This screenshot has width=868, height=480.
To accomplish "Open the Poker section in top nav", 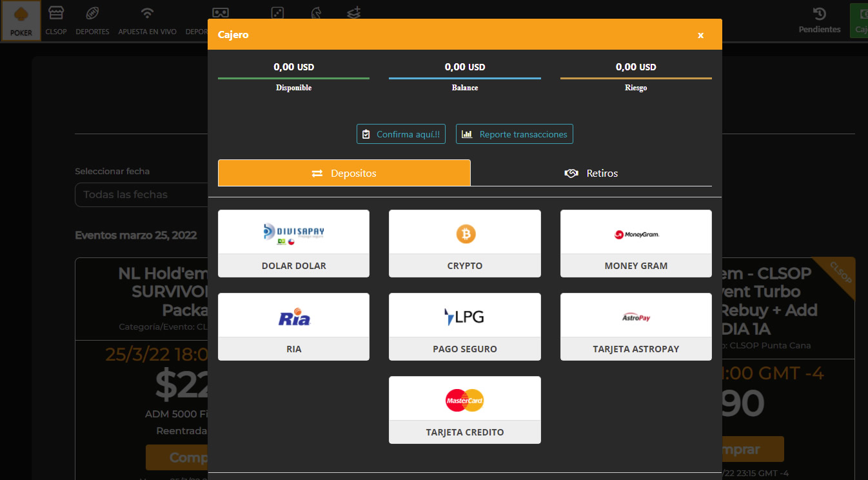I will tap(21, 21).
